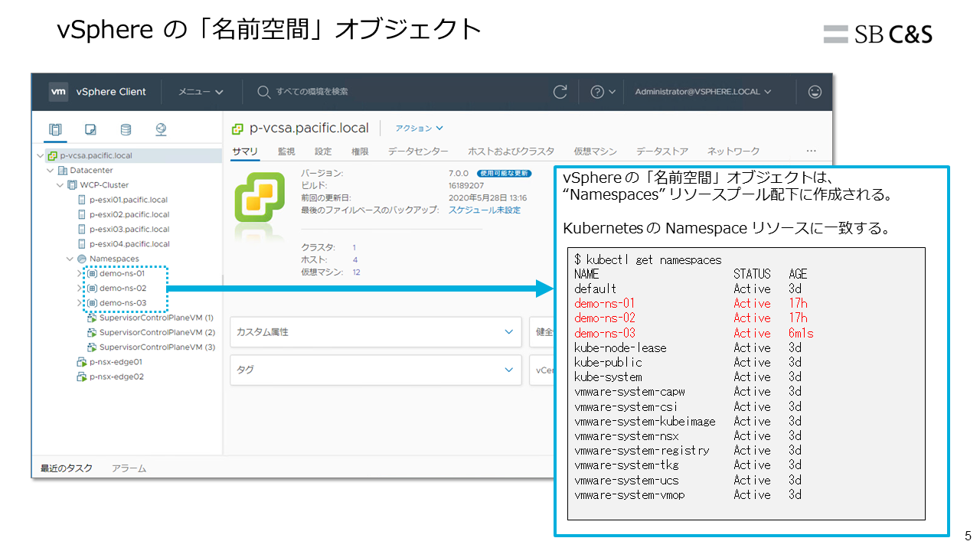Click the smiley feedback icon
The height and width of the screenshot is (551, 980).
815,92
